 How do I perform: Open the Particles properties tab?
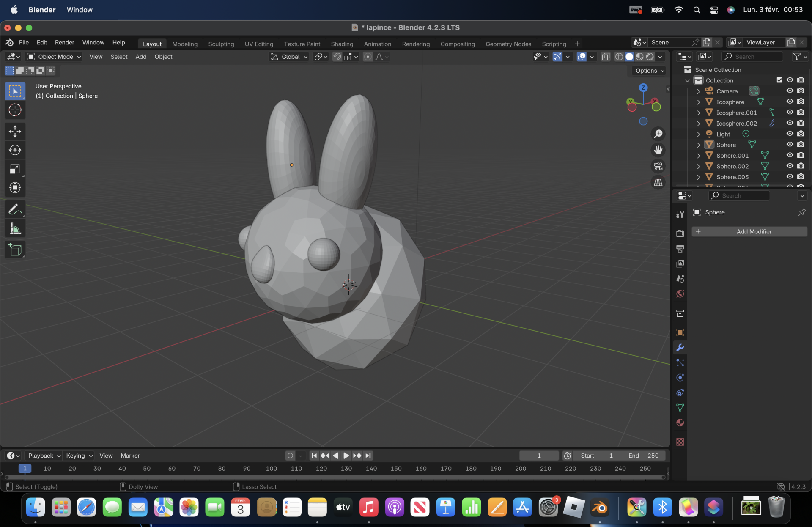point(680,363)
